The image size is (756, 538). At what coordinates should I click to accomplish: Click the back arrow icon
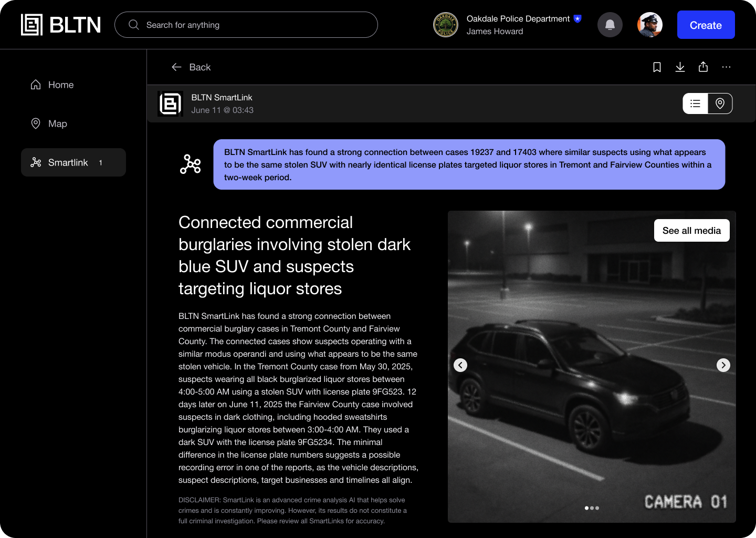point(176,67)
